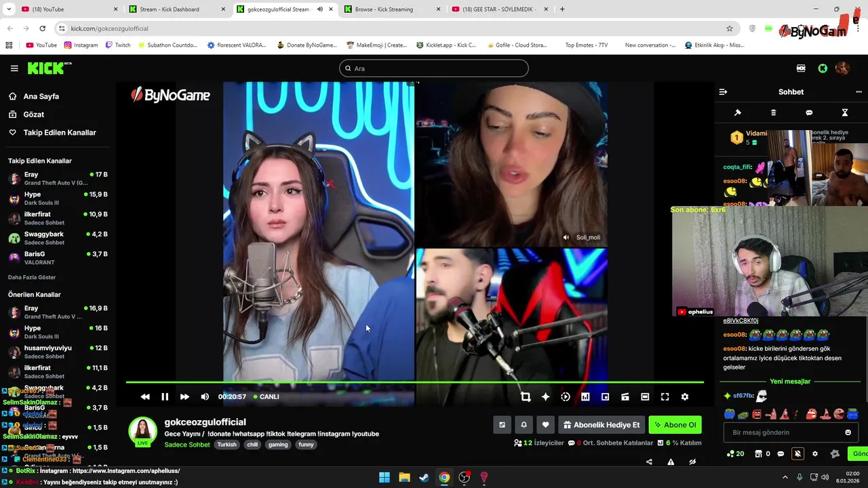This screenshot has width=868, height=488.
Task: Click the channel points 20 icon
Action: coord(735,454)
